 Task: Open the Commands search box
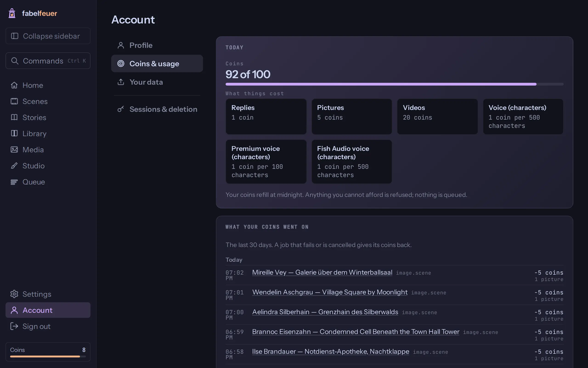tap(48, 61)
